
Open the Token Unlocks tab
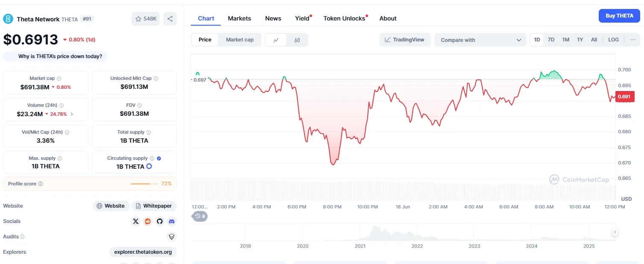(x=344, y=18)
